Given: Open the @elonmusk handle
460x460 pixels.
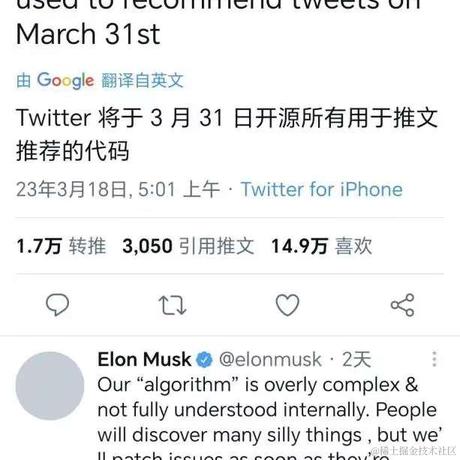Looking at the screenshot, I should point(270,359).
